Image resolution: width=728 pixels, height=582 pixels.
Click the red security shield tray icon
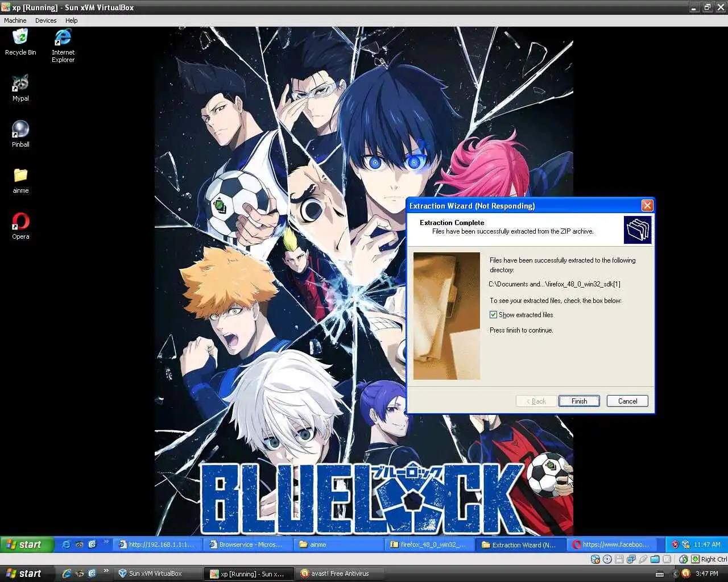coord(675,544)
